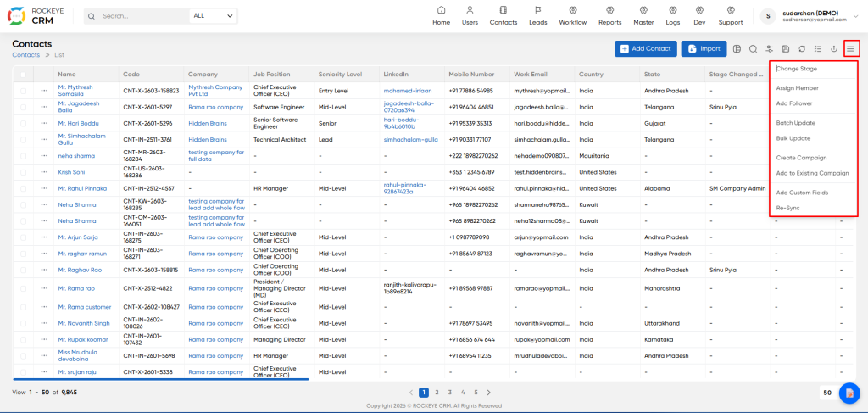Click the checklist icon in the toolbar

click(818, 48)
